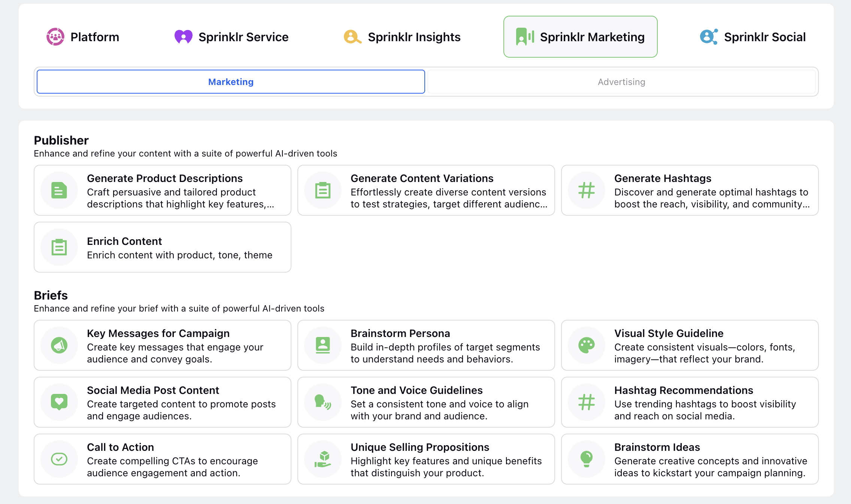Open the Sprinklr Social tab
The width and height of the screenshot is (851, 504).
click(753, 37)
